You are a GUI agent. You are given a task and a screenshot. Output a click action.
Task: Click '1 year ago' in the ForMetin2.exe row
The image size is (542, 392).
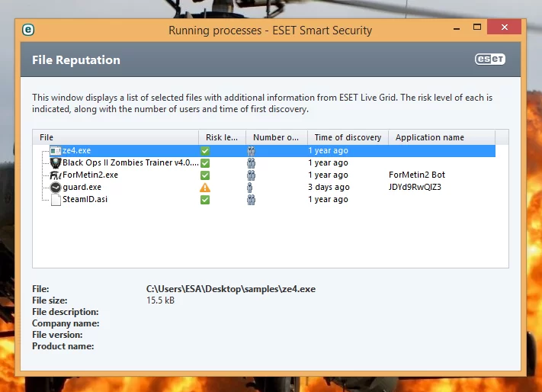pos(328,175)
